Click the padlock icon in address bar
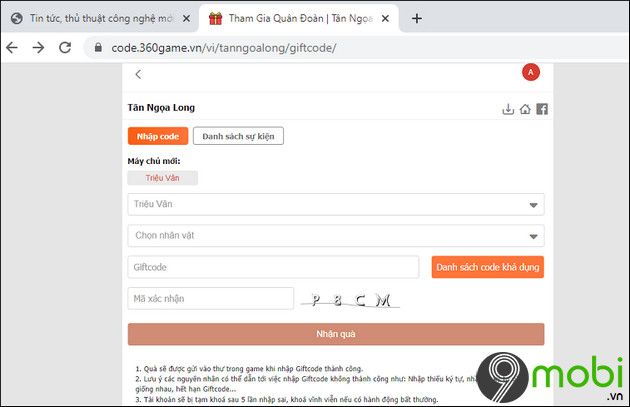Image resolution: width=630 pixels, height=407 pixels. pos(98,48)
